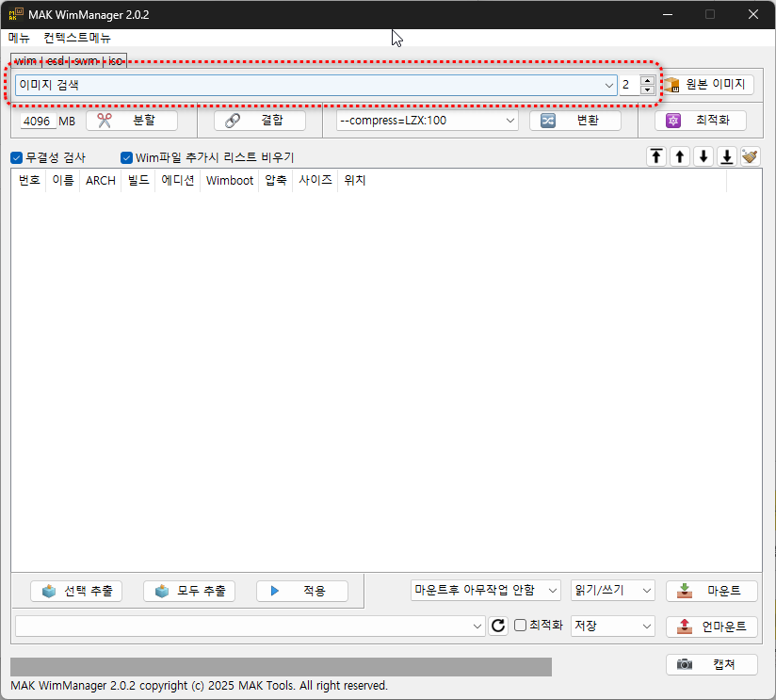Open the --compress=LZX:100 dropdown
Viewport: 776px width, 700px height.
tap(510, 121)
